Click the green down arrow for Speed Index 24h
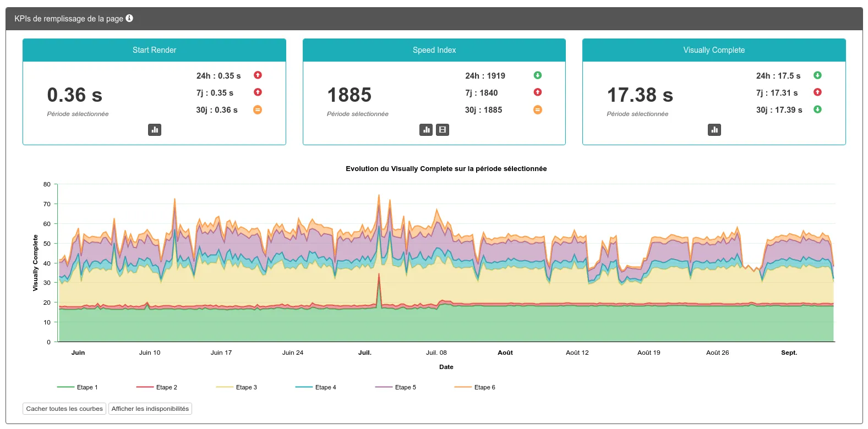868x429 pixels. click(x=538, y=75)
